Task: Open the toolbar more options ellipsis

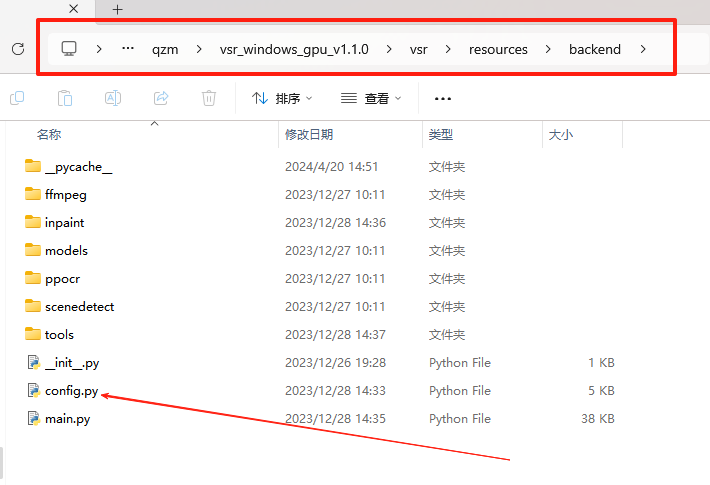Action: [442, 99]
